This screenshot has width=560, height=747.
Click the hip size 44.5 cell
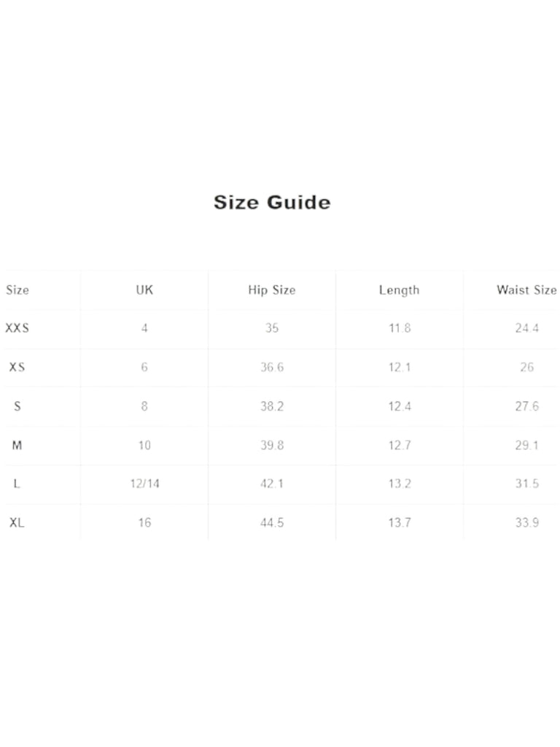click(x=272, y=522)
